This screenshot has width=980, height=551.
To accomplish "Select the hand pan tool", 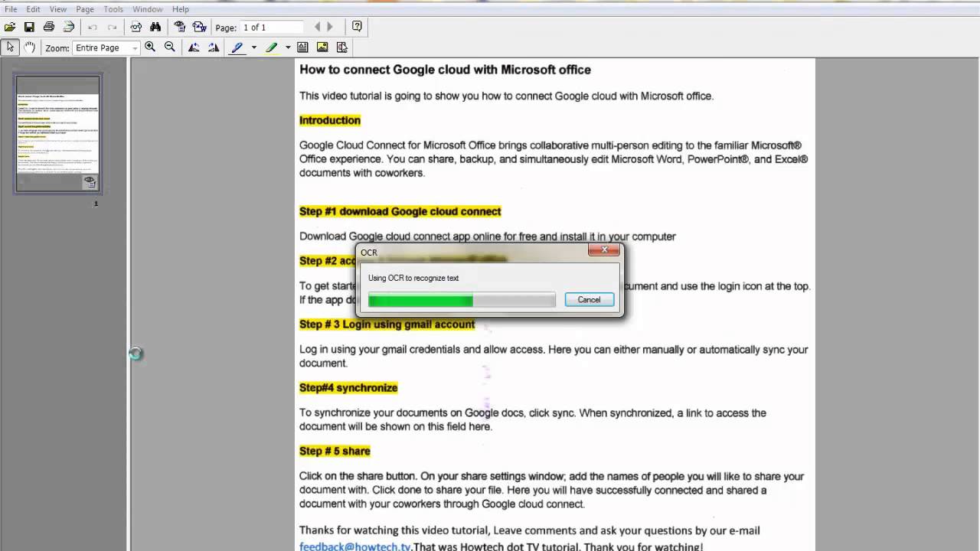I will click(29, 47).
